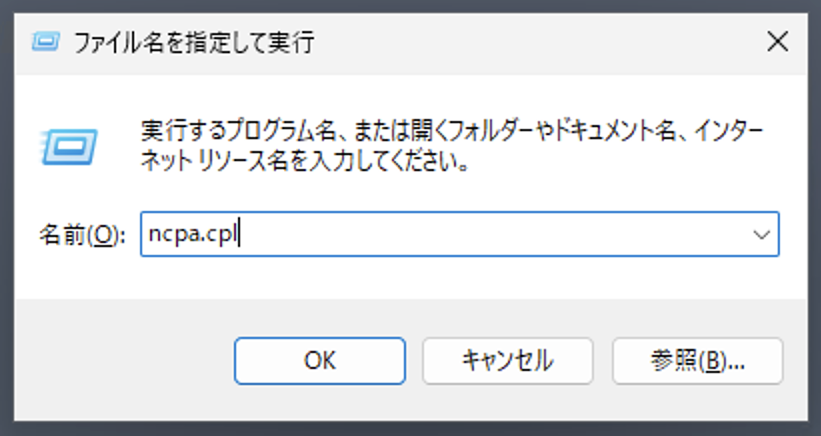The height and width of the screenshot is (436, 821).
Task: Click the large Run program icon
Action: click(69, 147)
